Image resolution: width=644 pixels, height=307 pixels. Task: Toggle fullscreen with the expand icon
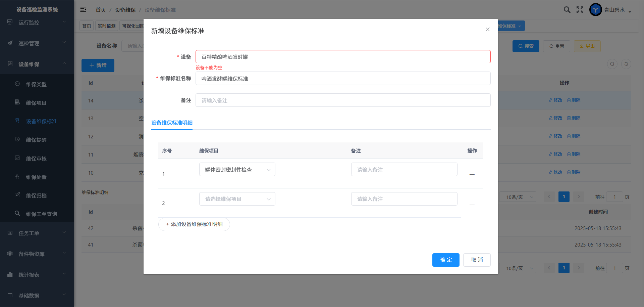point(580,10)
